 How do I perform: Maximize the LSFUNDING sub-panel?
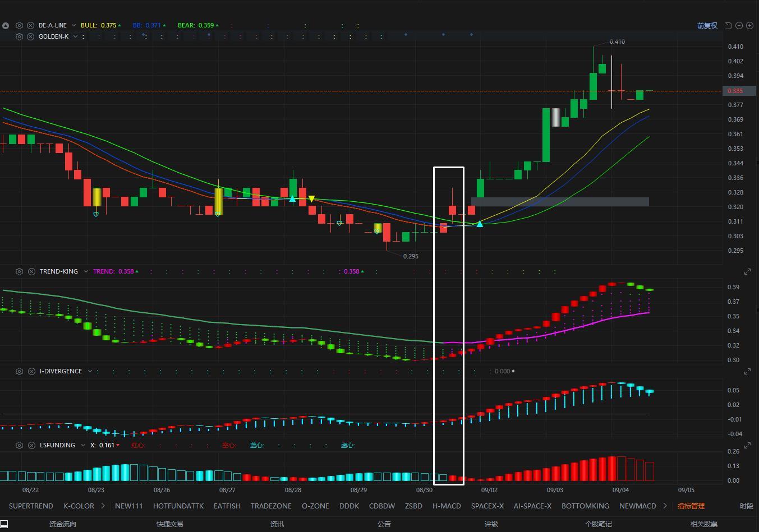click(x=747, y=446)
